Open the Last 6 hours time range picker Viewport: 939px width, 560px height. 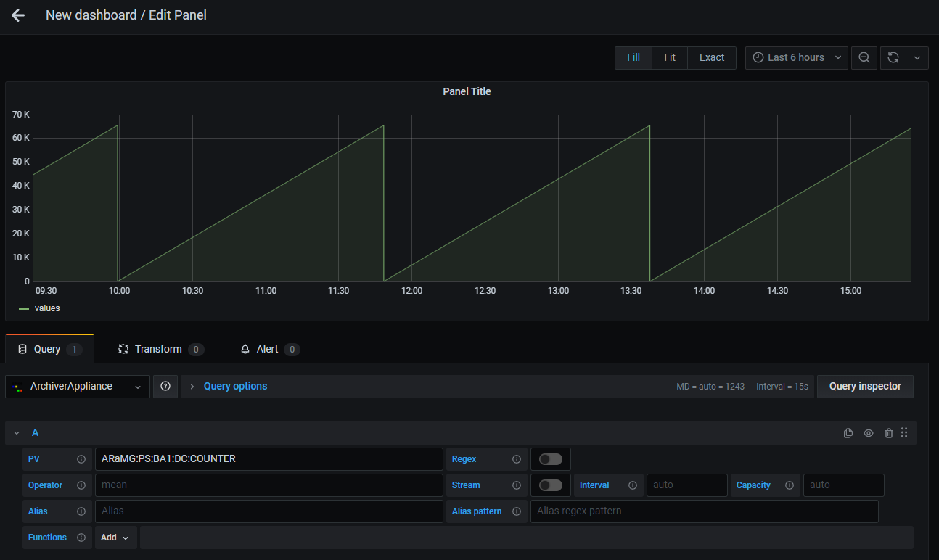[796, 57]
